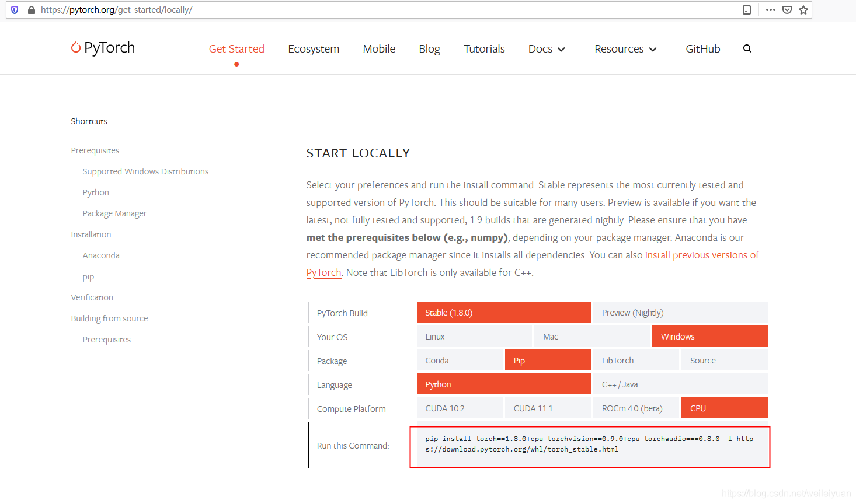The width and height of the screenshot is (856, 504).
Task: Jump to Prerequisites under Building from source
Action: [x=107, y=339]
